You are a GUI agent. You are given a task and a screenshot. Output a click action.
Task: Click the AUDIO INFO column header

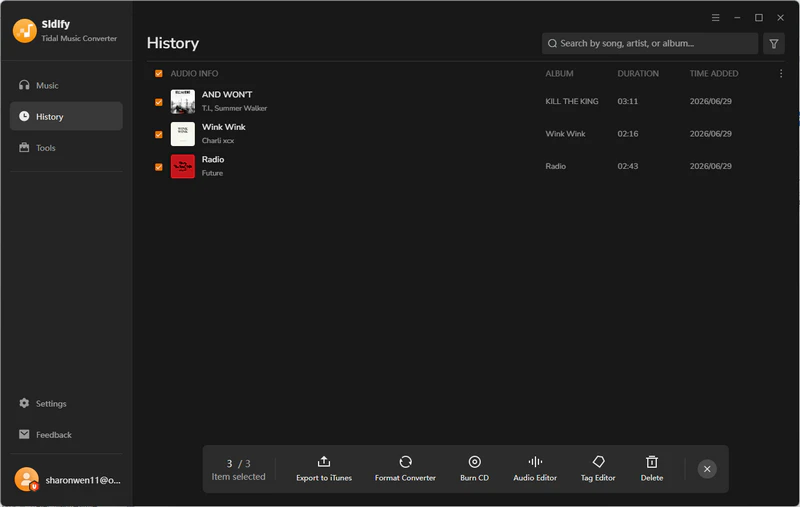point(194,73)
